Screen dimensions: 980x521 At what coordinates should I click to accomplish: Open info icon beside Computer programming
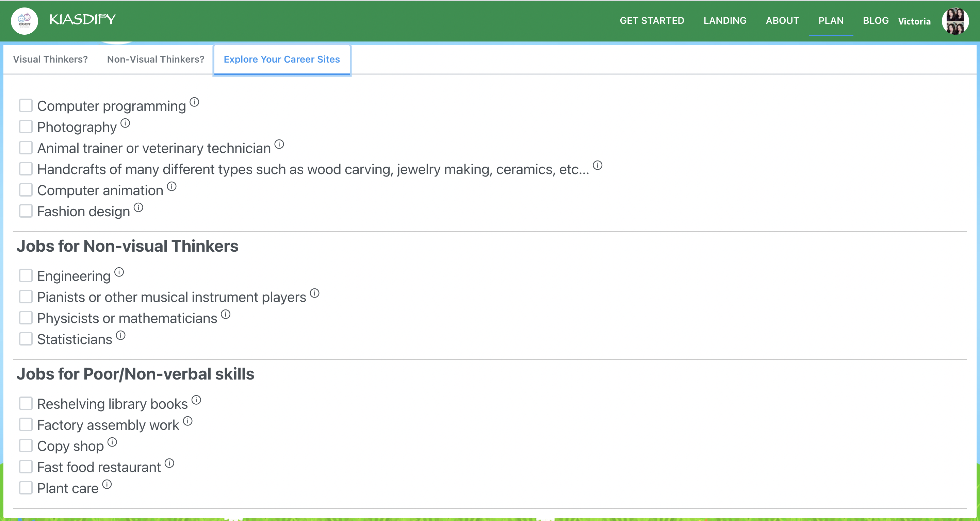point(194,102)
